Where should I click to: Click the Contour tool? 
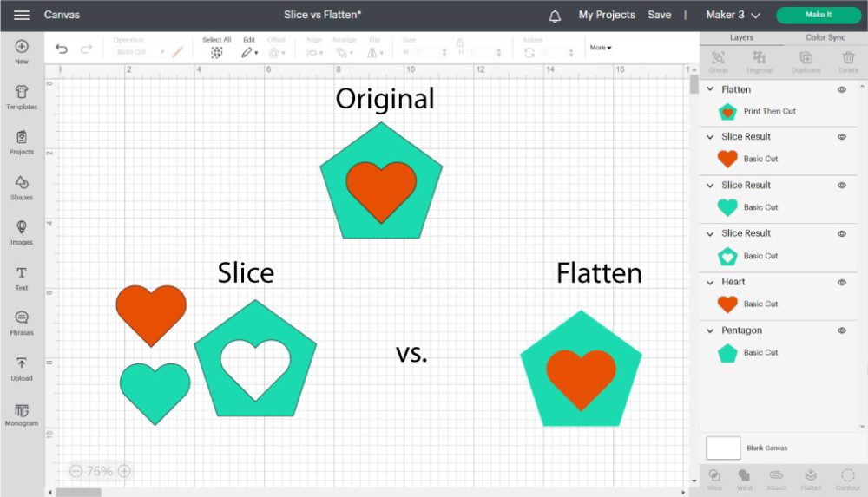(848, 480)
